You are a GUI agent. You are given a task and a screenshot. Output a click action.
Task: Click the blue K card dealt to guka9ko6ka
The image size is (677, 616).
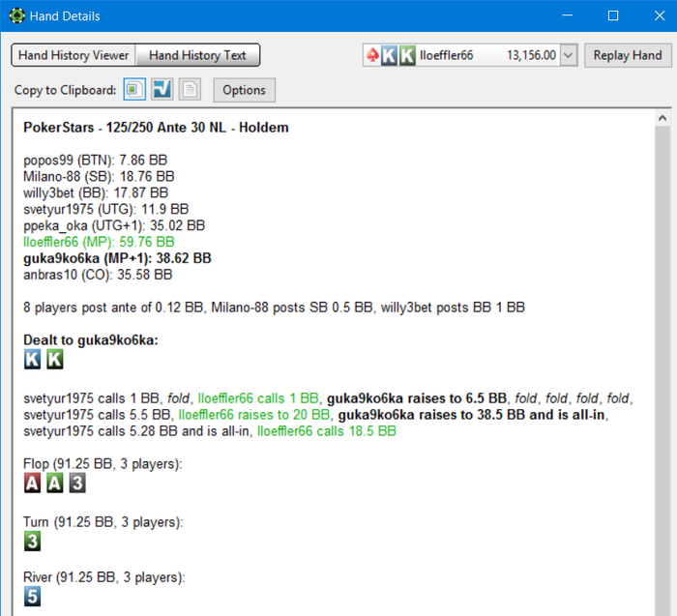[x=32, y=359]
